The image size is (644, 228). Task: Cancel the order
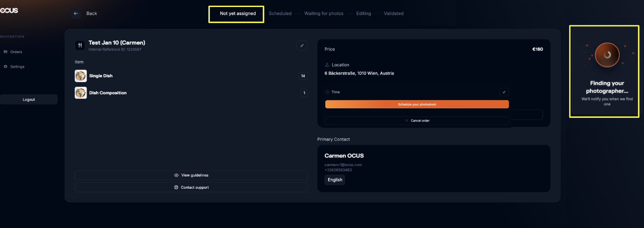[417, 121]
